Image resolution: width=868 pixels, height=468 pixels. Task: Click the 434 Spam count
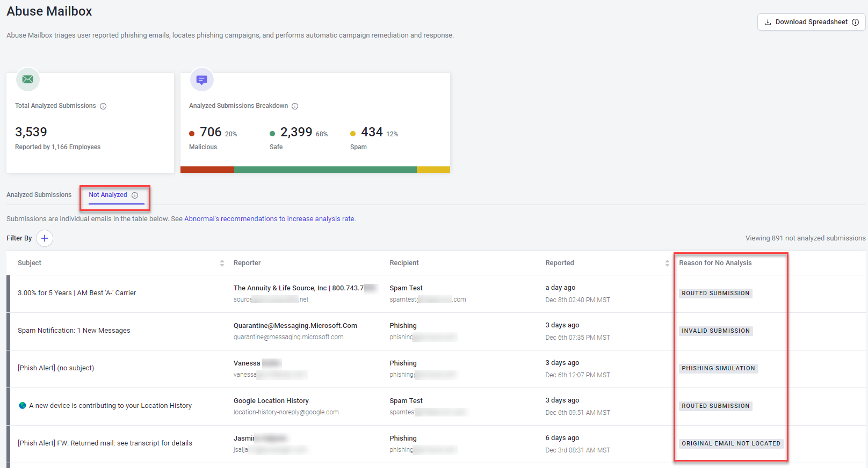click(x=372, y=132)
